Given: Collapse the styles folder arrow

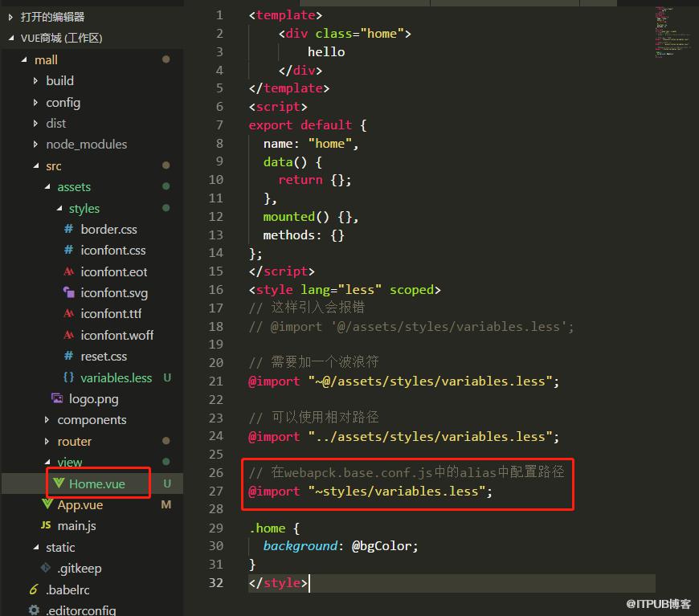Looking at the screenshot, I should [59, 208].
